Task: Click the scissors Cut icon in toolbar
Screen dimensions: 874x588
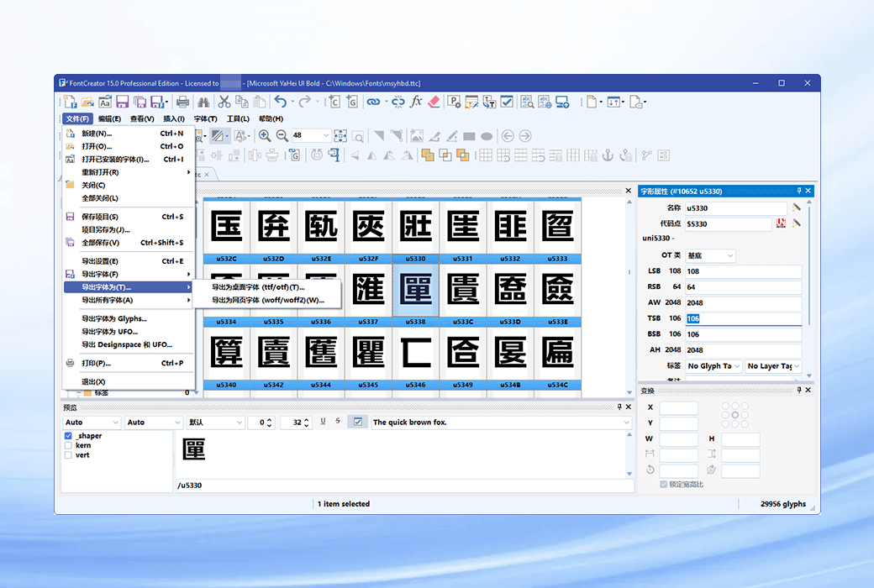Action: (x=224, y=102)
